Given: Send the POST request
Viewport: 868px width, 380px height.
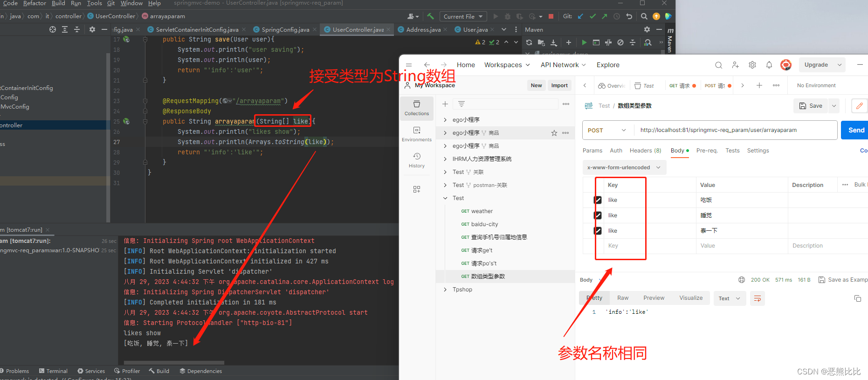Looking at the screenshot, I should [x=856, y=130].
